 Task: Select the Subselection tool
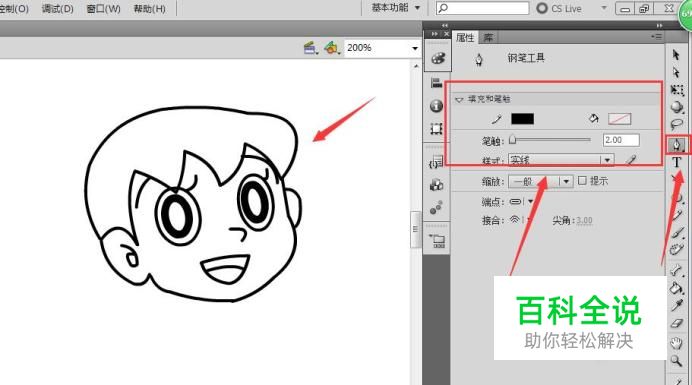coord(676,72)
